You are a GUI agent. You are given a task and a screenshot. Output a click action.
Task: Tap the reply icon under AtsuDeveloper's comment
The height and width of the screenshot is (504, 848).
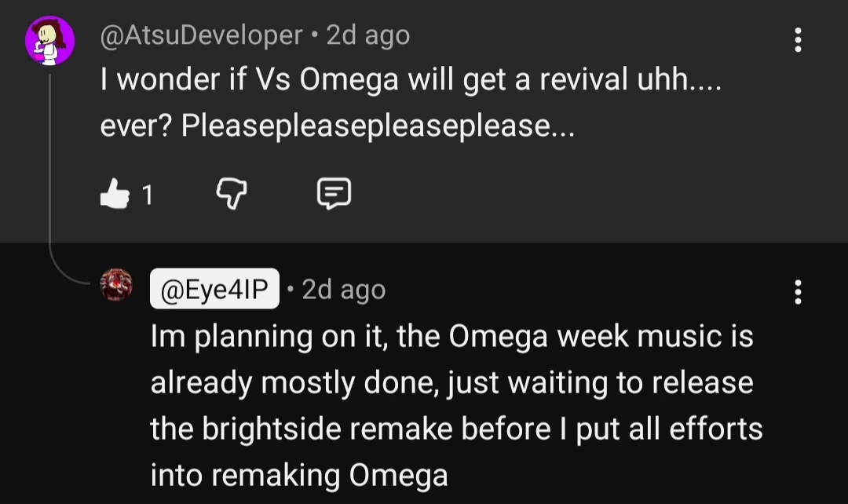[x=333, y=193]
